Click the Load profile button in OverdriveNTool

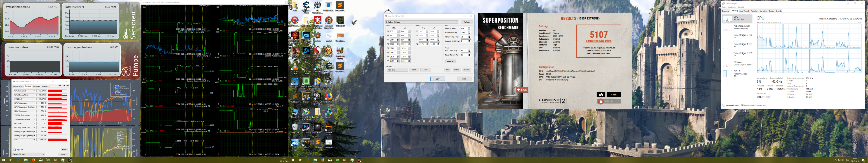414,70
